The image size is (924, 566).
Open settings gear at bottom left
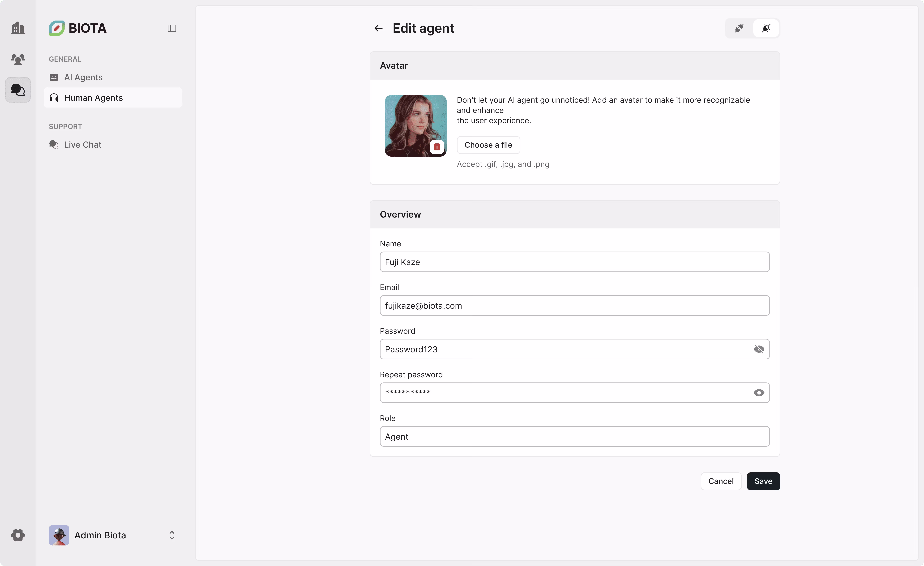click(18, 535)
